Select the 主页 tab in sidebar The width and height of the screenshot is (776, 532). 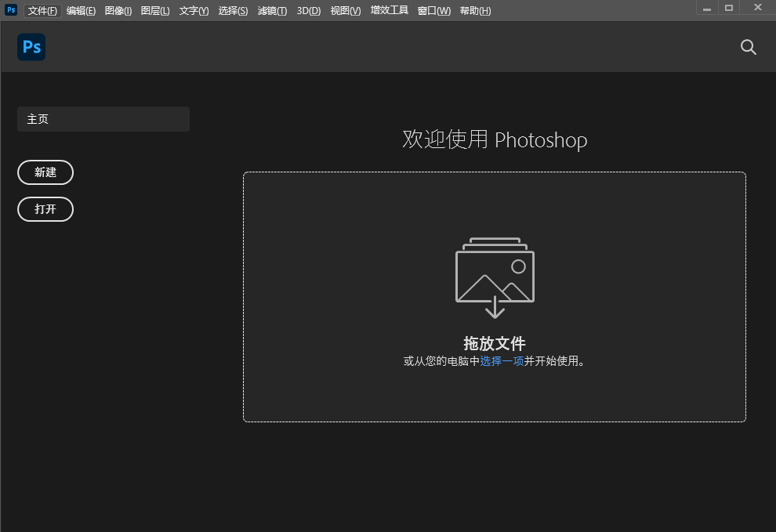pyautogui.click(x=103, y=119)
